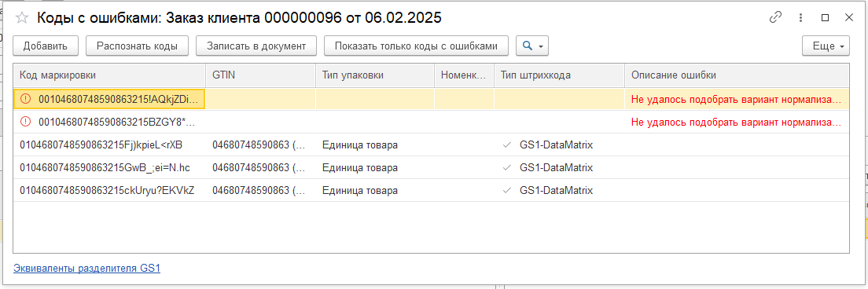Click Добавить button

[46, 46]
